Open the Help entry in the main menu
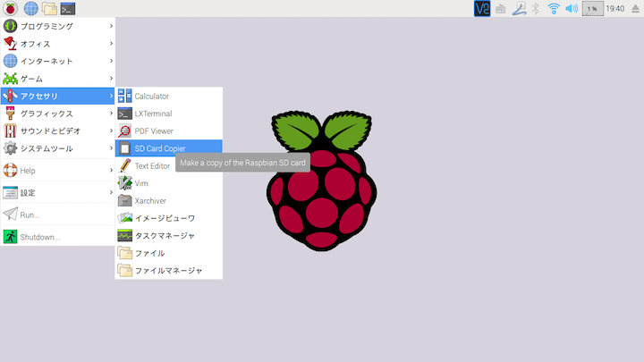The height and width of the screenshot is (362, 644). [58, 171]
